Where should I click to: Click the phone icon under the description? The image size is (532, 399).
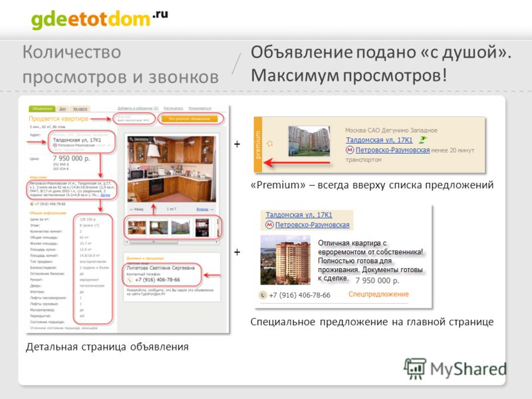(32, 204)
